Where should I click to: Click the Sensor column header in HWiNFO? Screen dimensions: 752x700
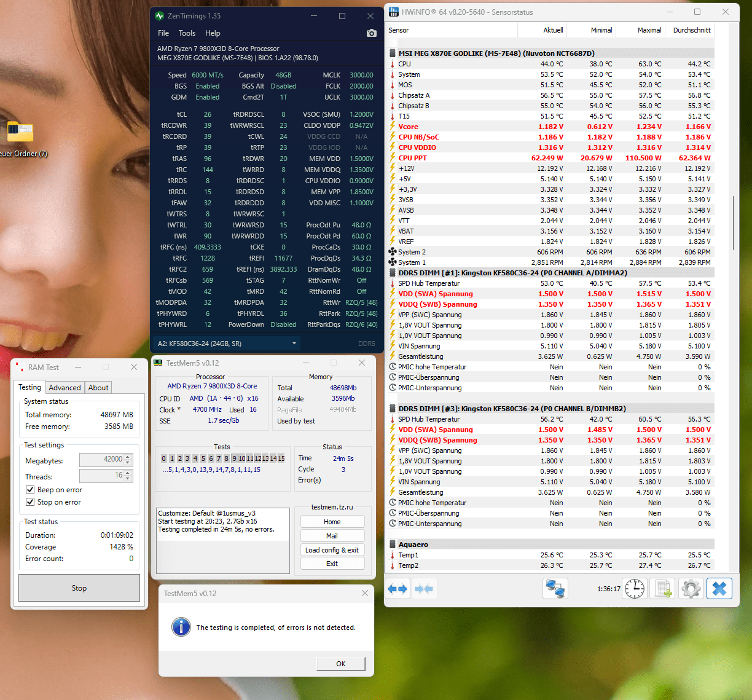click(x=452, y=30)
